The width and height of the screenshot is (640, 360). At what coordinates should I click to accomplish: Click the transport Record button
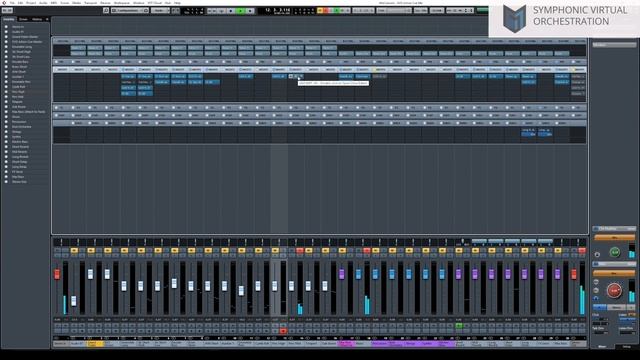(250, 11)
